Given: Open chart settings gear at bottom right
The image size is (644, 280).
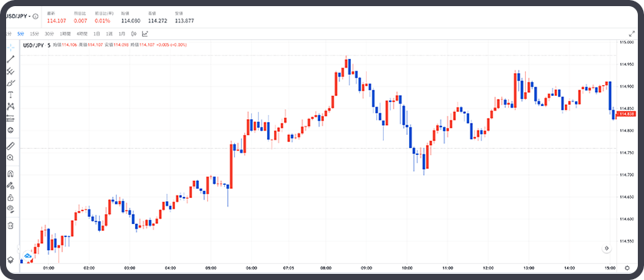Looking at the screenshot, I should coord(627,268).
